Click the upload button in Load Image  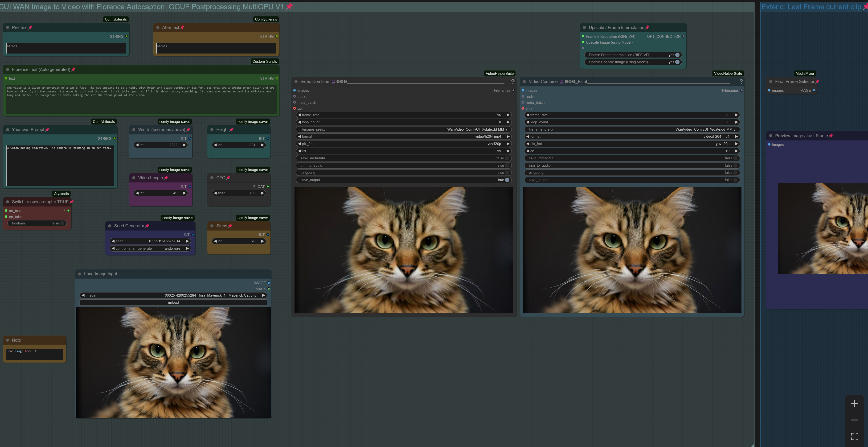[x=173, y=302]
